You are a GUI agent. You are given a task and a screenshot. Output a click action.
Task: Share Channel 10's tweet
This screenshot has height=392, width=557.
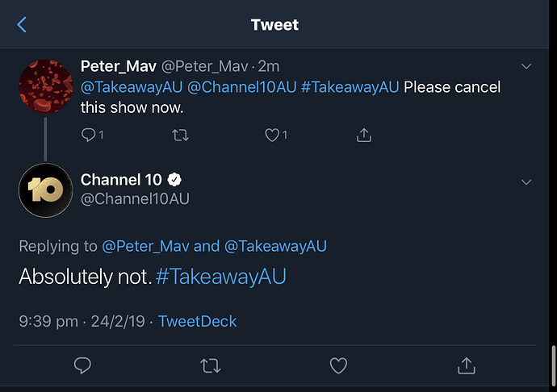tap(466, 366)
